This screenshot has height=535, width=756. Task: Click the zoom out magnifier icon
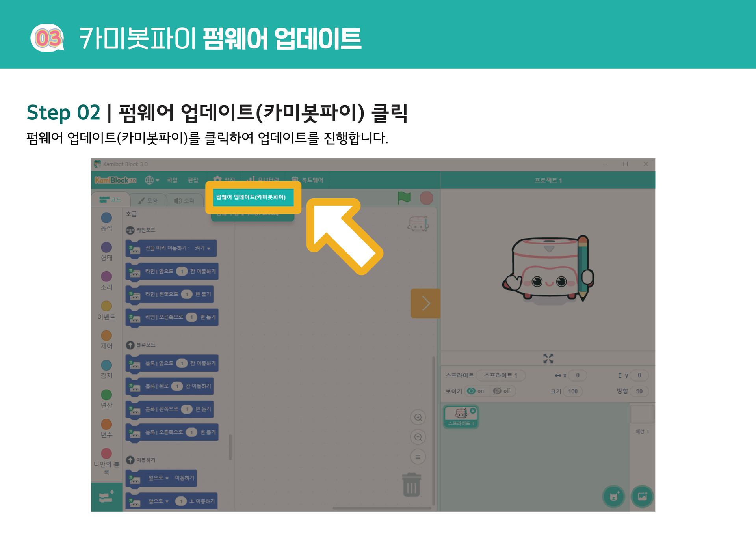point(418,437)
